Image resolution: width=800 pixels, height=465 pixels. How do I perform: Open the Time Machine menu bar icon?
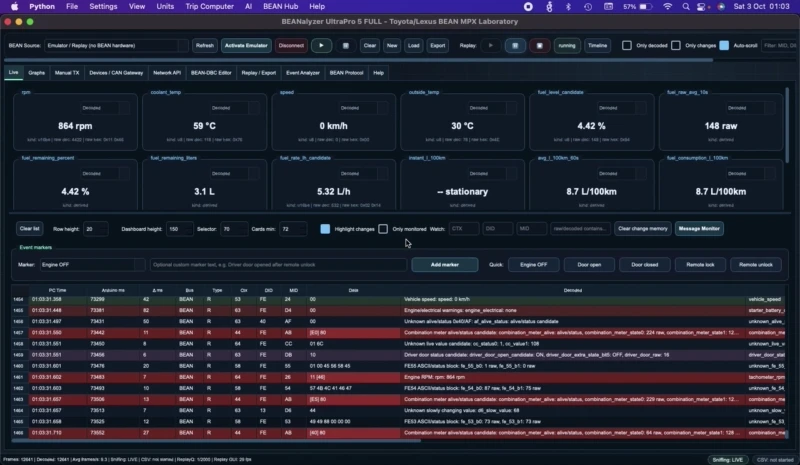pyautogui.click(x=588, y=7)
